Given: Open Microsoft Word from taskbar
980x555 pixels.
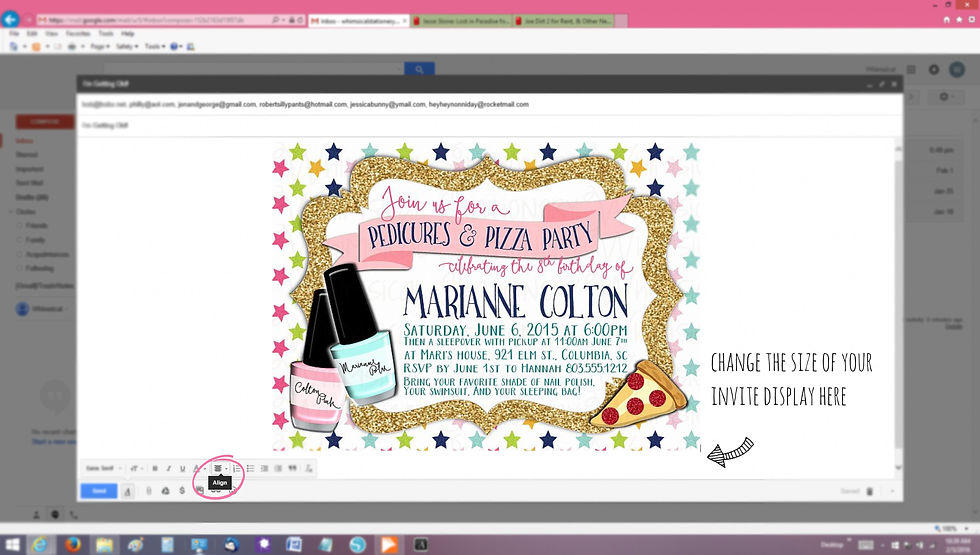Looking at the screenshot, I should [294, 545].
